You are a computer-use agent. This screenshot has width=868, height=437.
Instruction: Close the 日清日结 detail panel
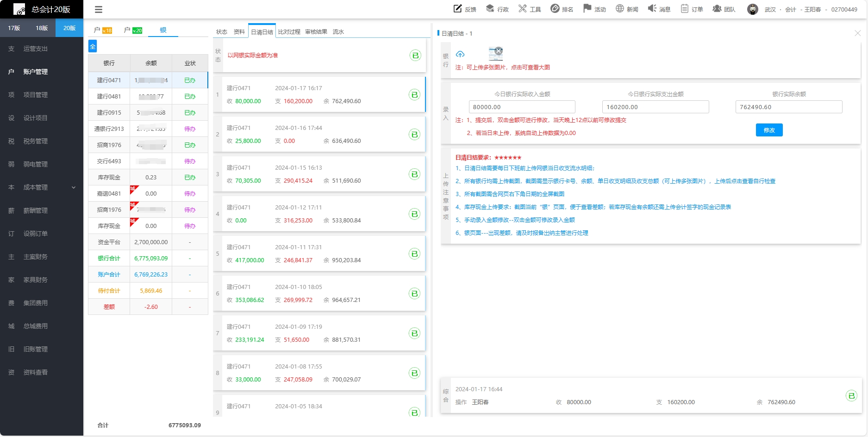click(x=857, y=33)
